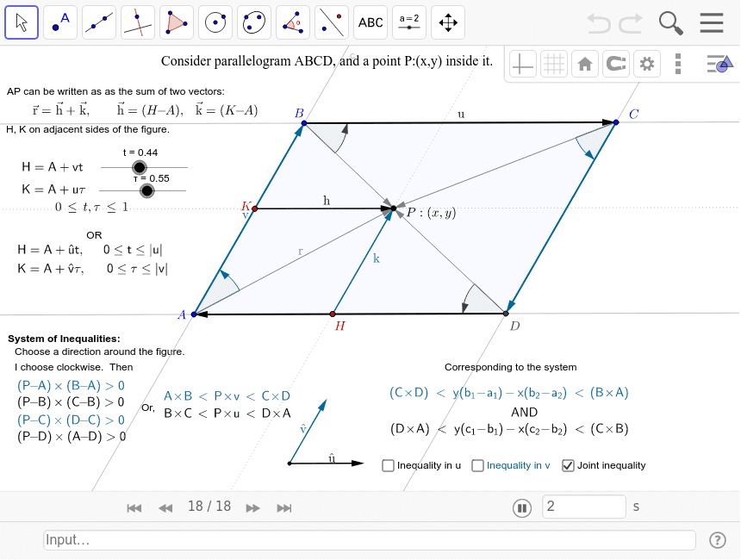741x560 pixels.
Task: Toggle the axes visibility in the style bar
Action: click(522, 63)
